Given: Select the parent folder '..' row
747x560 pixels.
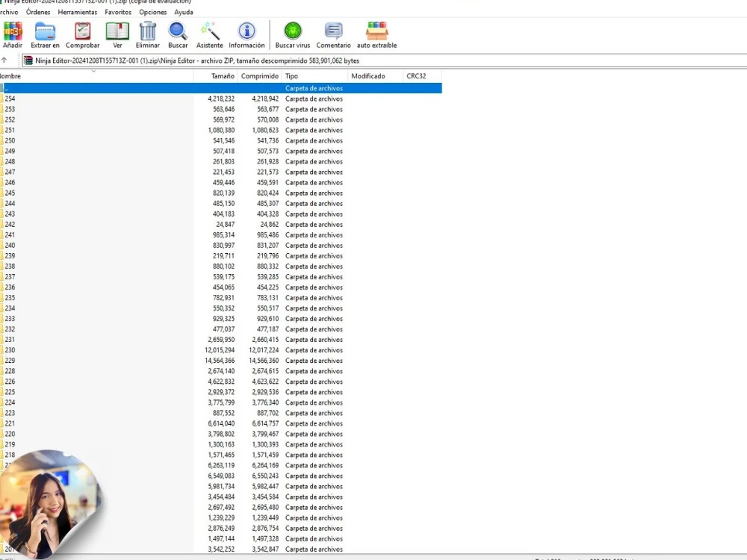Looking at the screenshot, I should (221, 88).
